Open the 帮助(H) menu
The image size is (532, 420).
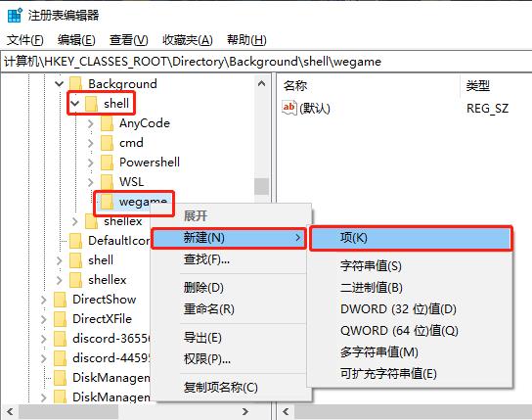pos(246,40)
